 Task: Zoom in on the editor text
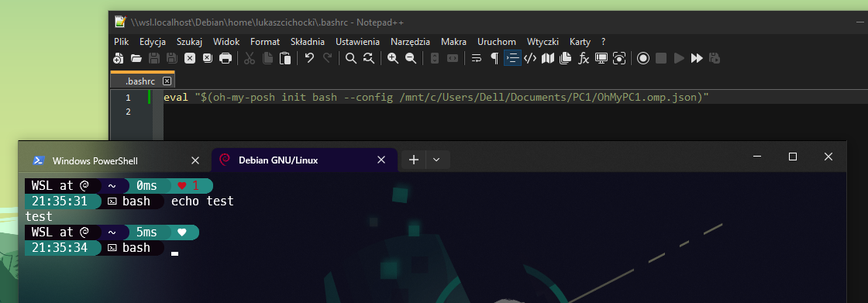point(393,58)
